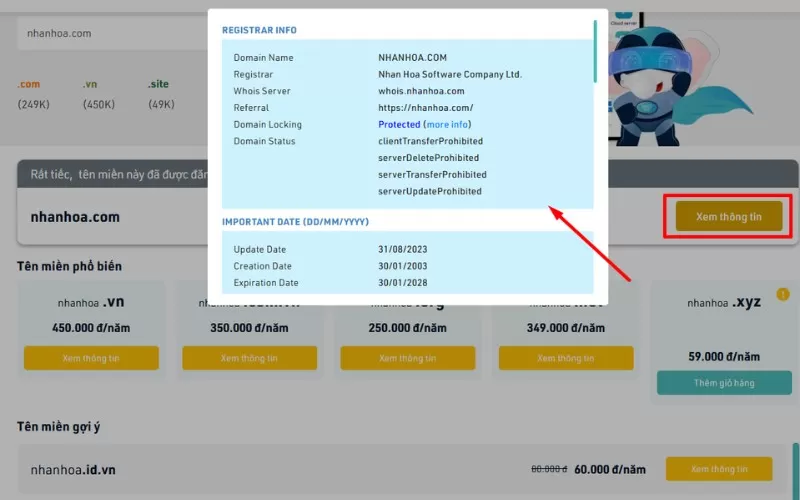The width and height of the screenshot is (800, 500).
Task: Select the .vn domain extension option
Action: [x=90, y=84]
